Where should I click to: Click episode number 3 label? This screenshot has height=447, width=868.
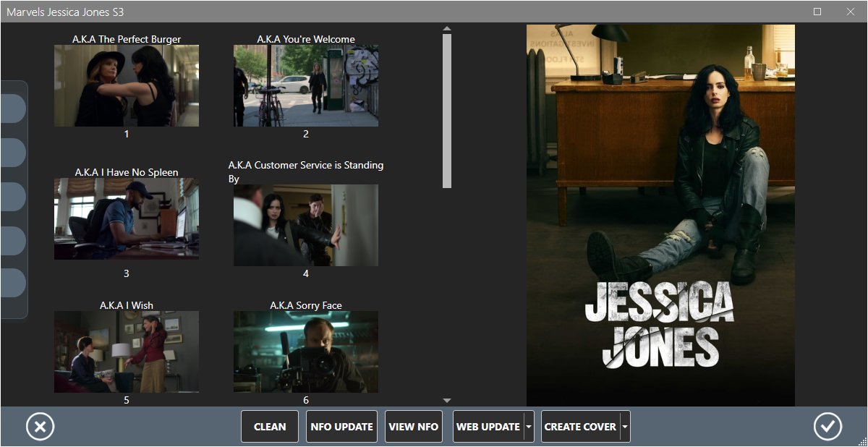(x=127, y=273)
